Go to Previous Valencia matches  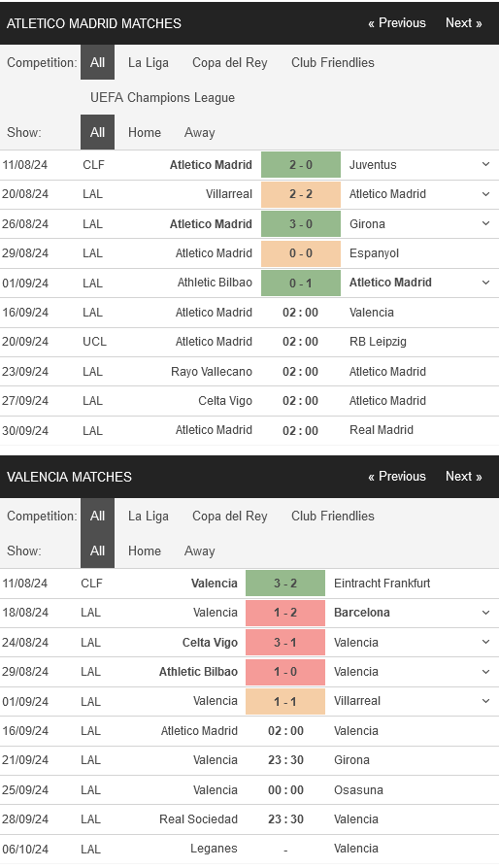[397, 477]
